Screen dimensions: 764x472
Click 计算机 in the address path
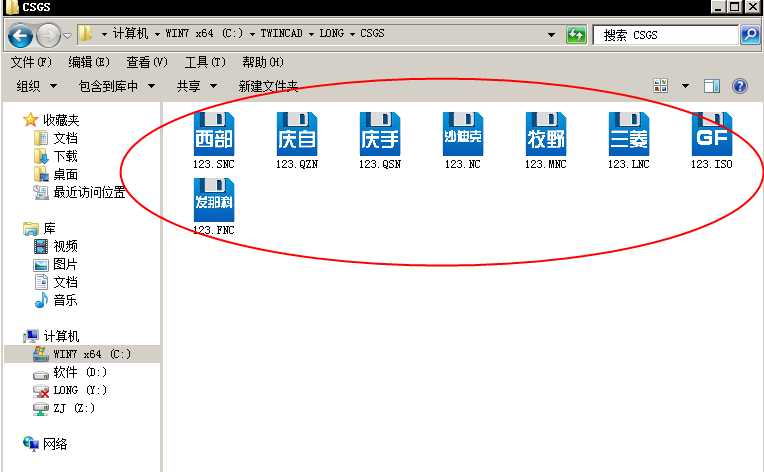[131, 33]
